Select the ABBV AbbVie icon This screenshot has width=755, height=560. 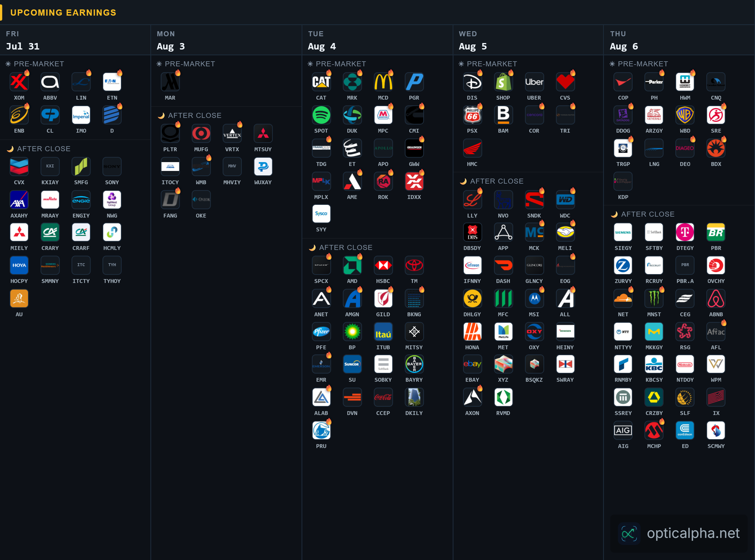click(50, 82)
